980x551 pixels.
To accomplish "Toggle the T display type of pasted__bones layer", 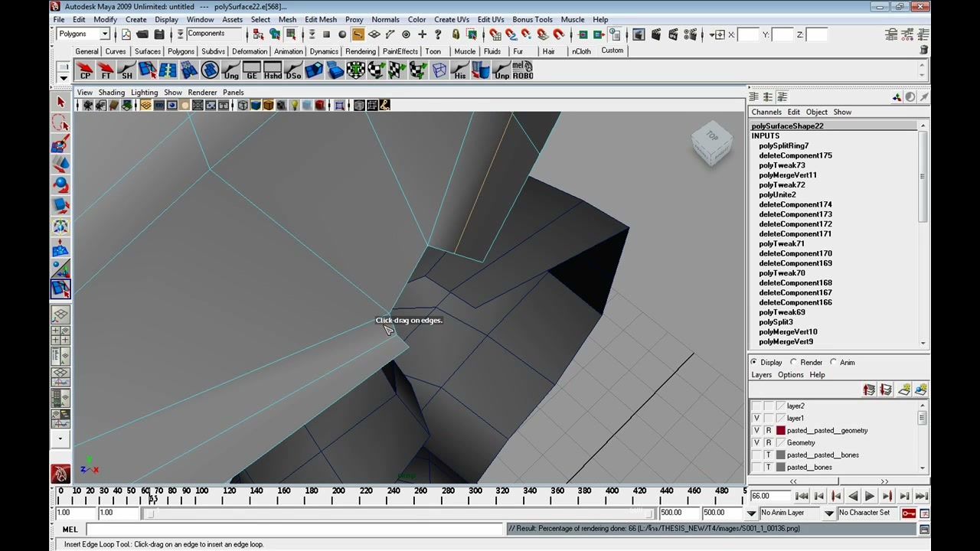I will [769, 468].
